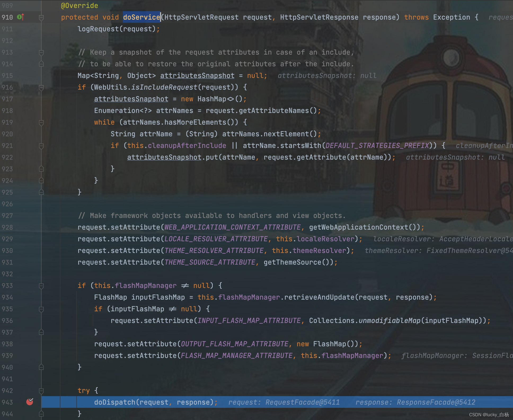Screen dimensions: 513x420
Task: Collapse the doService method fold marker
Action: click(41, 17)
